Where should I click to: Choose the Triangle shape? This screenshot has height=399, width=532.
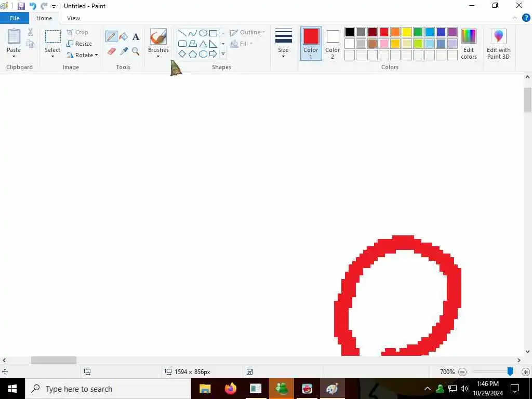[x=203, y=44]
